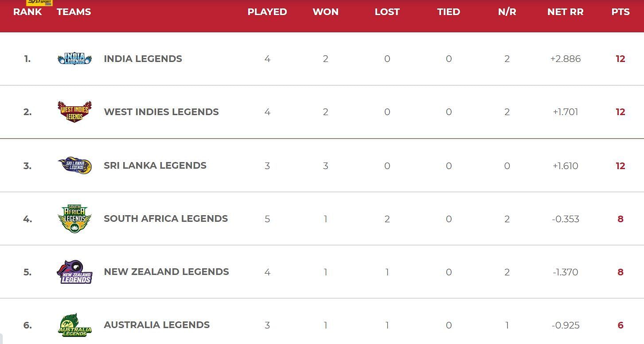Open the West Indies Legends team name
The width and height of the screenshot is (644, 344).
pyautogui.click(x=161, y=112)
